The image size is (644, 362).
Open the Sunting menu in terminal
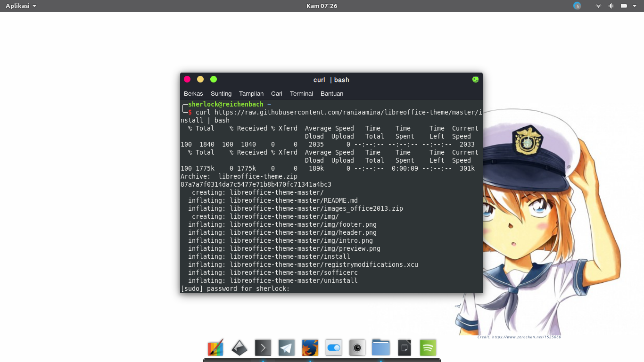(221, 93)
